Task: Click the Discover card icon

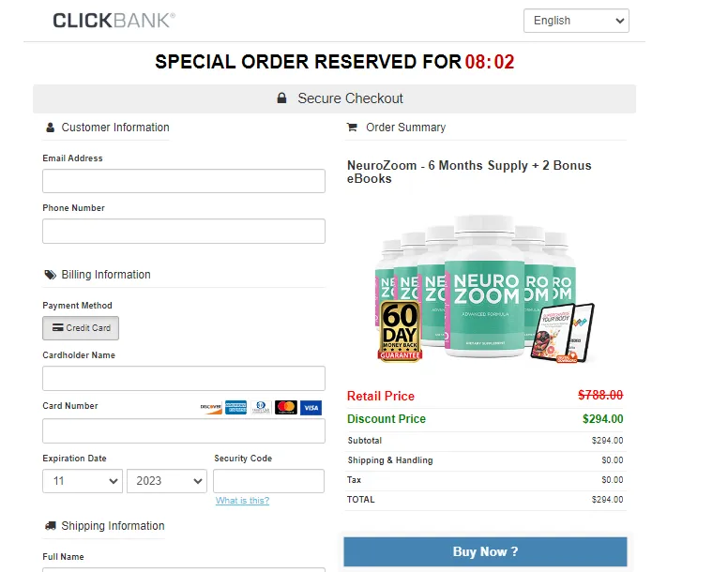Action: pos(211,408)
